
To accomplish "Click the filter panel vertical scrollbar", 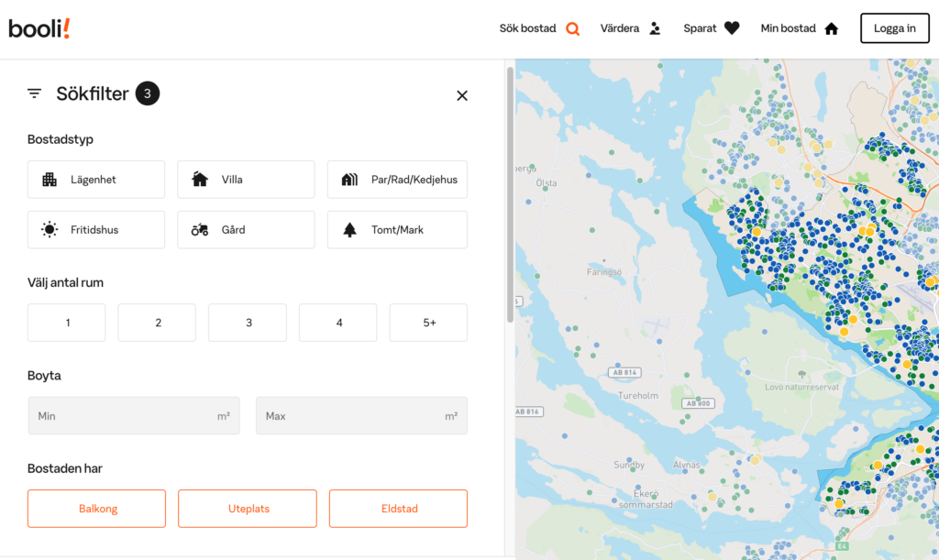I will (x=510, y=194).
